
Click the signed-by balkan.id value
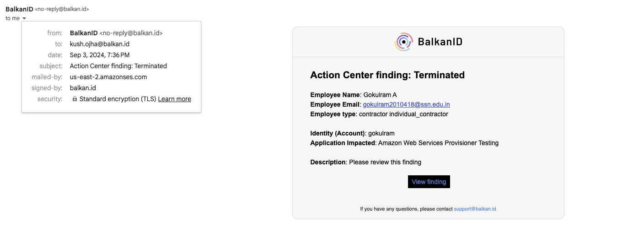83,88
